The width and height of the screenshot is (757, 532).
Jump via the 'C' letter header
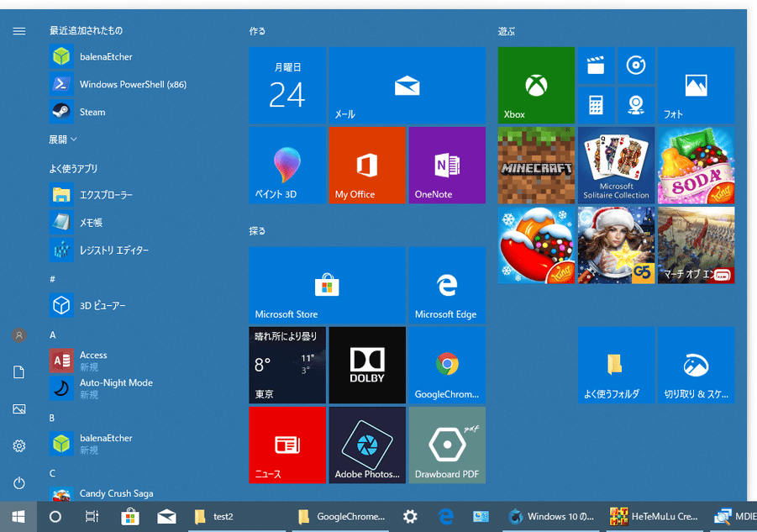click(52, 473)
